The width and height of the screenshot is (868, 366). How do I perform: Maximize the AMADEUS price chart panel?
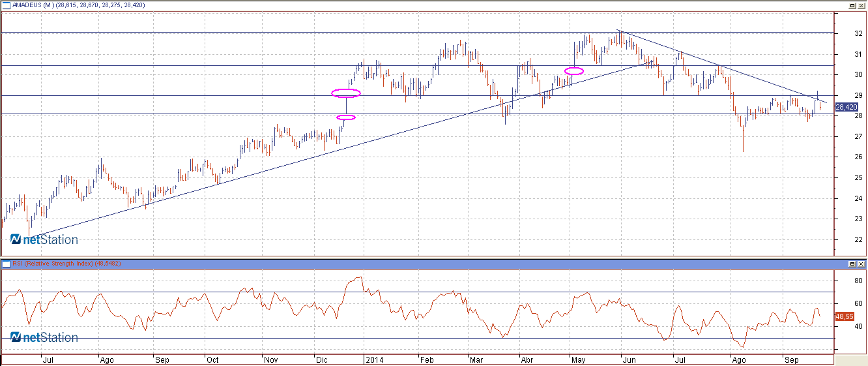click(x=852, y=5)
